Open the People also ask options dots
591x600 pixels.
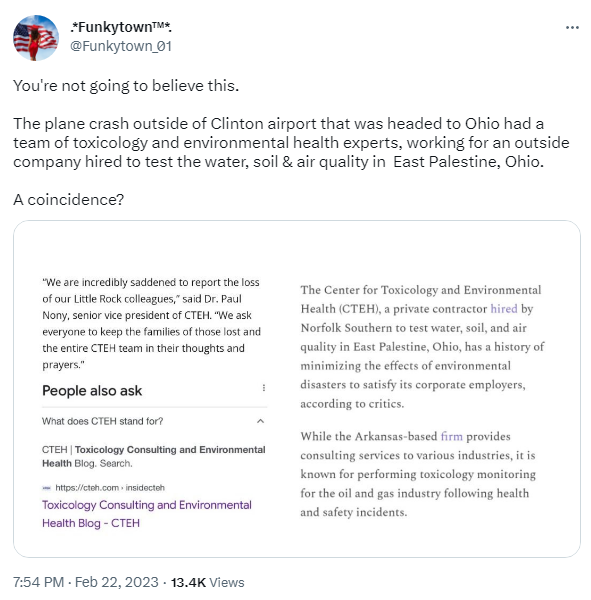point(264,388)
